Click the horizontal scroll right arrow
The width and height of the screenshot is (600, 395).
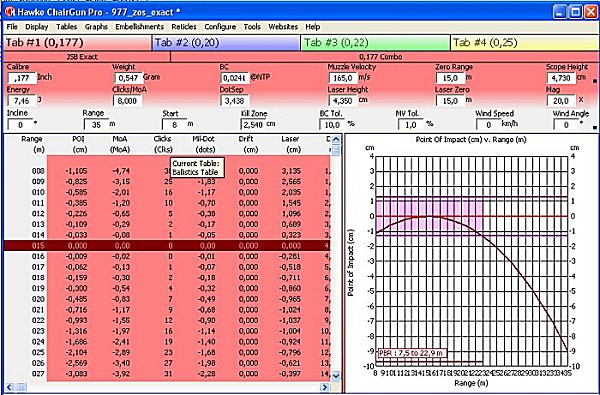click(x=324, y=387)
